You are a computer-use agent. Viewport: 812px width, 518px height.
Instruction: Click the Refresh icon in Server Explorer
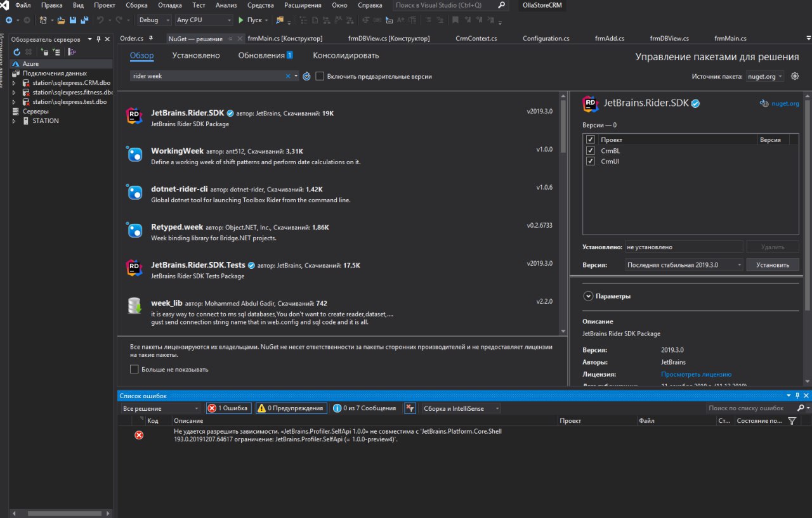click(17, 52)
